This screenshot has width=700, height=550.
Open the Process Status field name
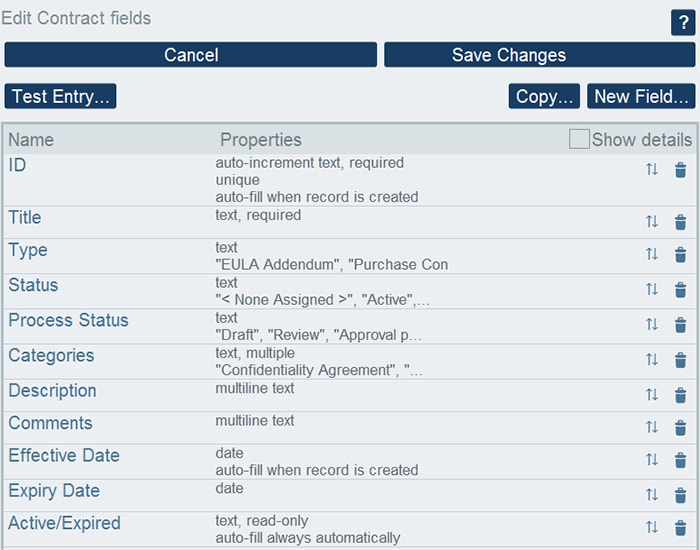(x=68, y=320)
